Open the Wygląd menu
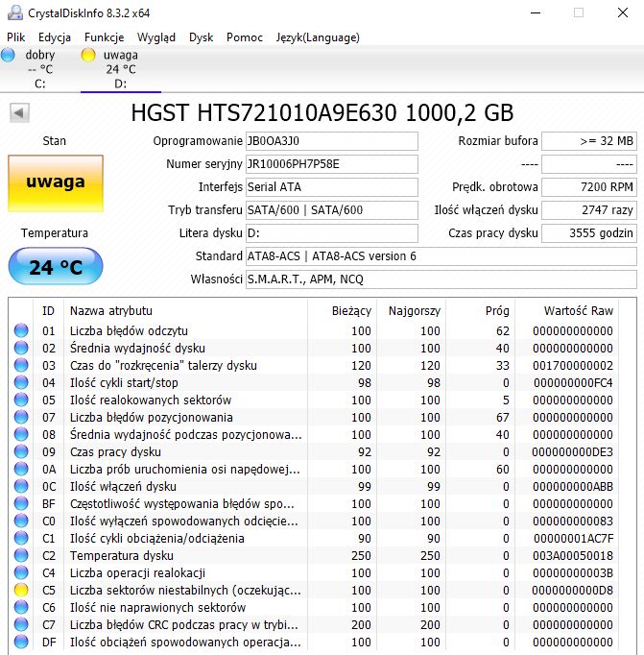The width and height of the screenshot is (644, 655). pos(156,37)
